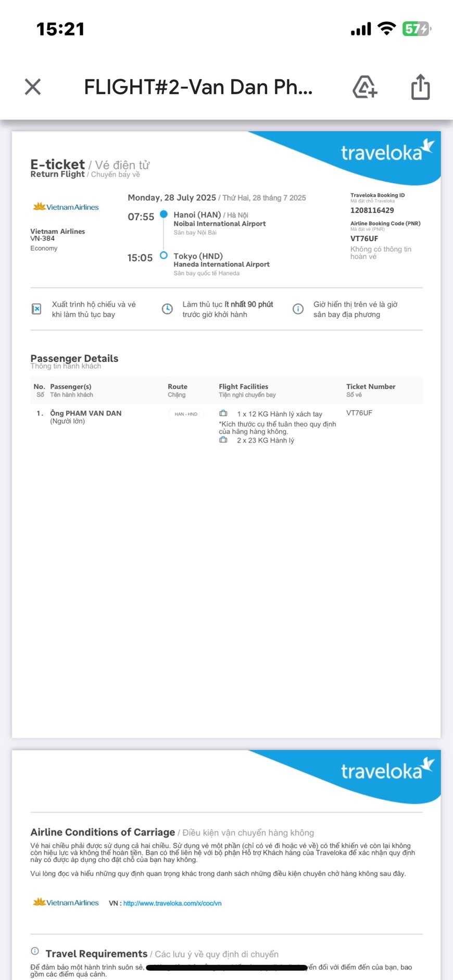Tap the clock check-in time icon
This screenshot has height=980, width=453.
coord(167,309)
